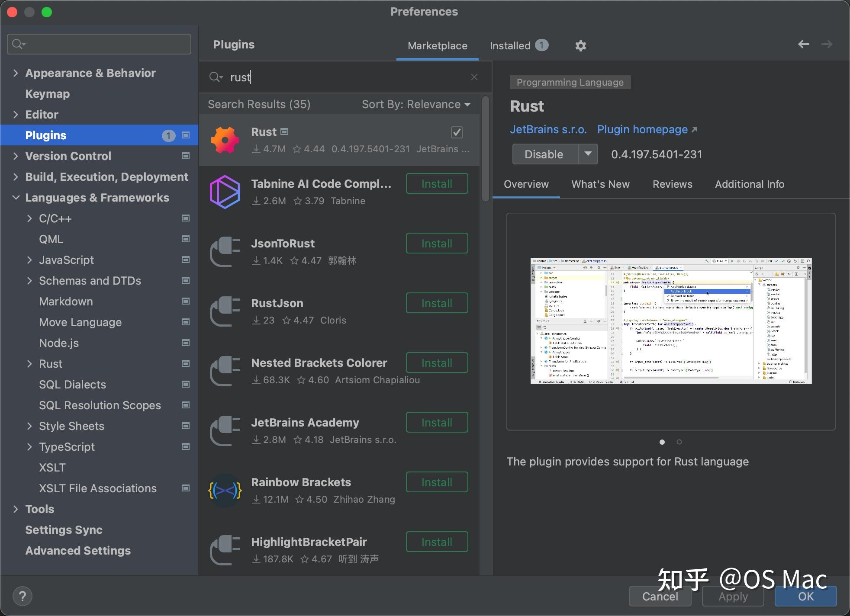Select the Keymap settings page
Screen dimensions: 850x616
click(x=47, y=93)
